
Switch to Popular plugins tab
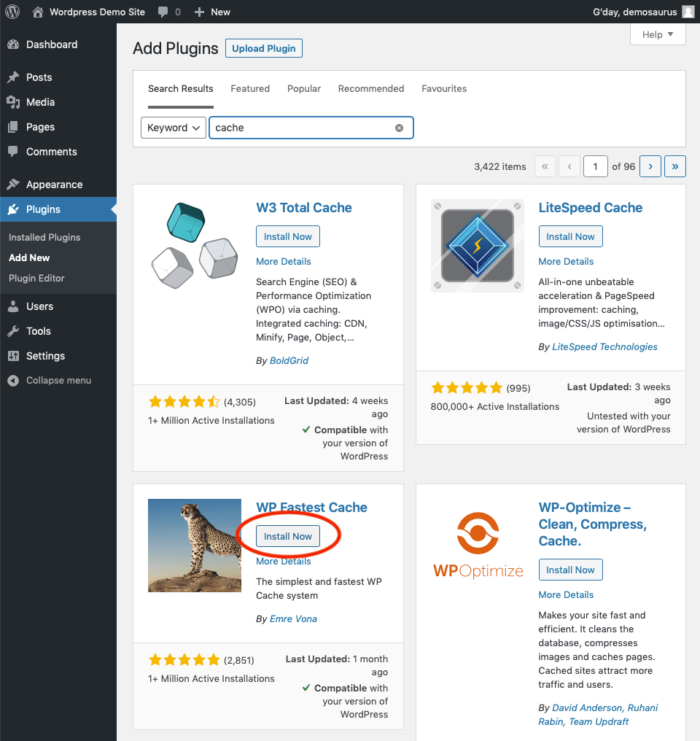[304, 89]
